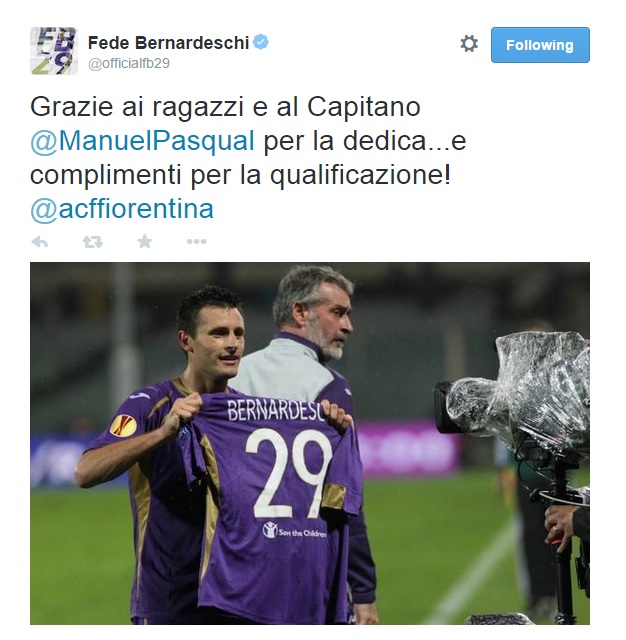Screen dimensions: 626x640
Task: Retweet Fede Bernardeschi's post
Action: 93,242
